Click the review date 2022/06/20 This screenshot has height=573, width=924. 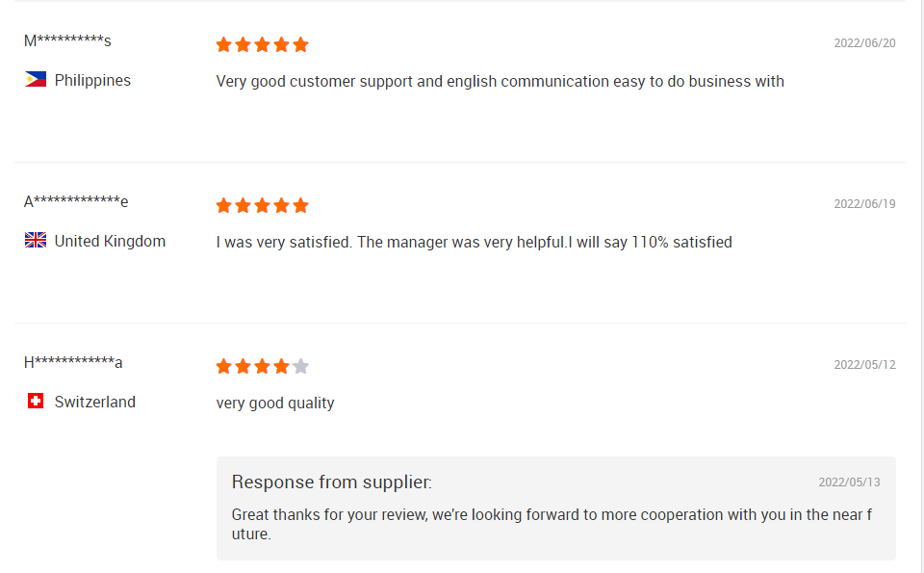tap(864, 43)
